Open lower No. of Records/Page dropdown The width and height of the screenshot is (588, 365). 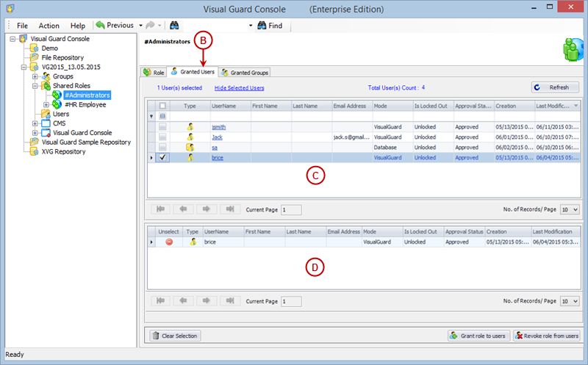[x=570, y=301]
